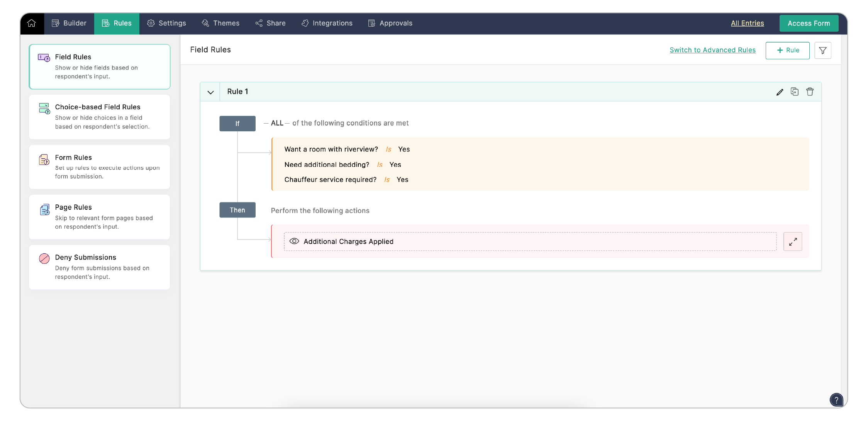Screen dimensions: 868x421
Task: Click the Access Form button
Action: point(809,23)
